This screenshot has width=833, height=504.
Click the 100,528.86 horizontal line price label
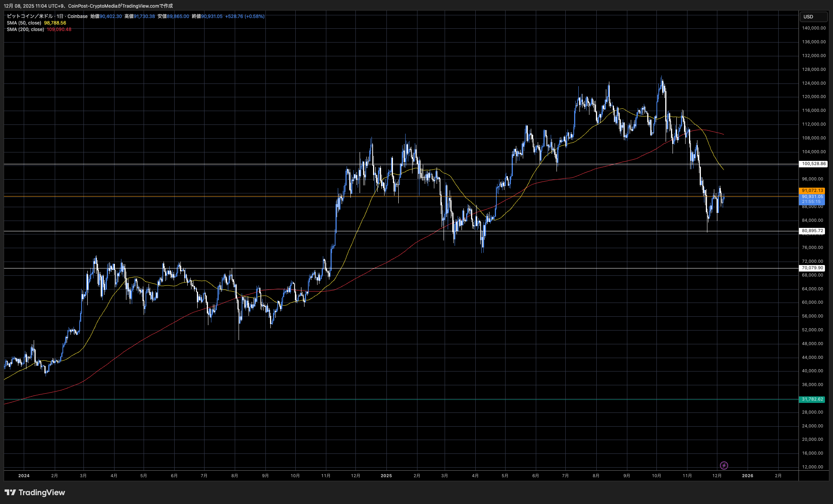pyautogui.click(x=813, y=164)
